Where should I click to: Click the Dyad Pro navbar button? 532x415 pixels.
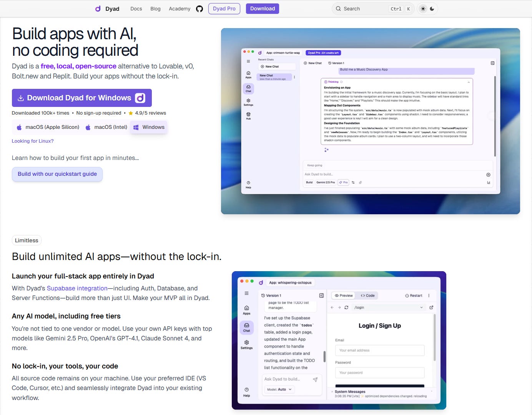(224, 8)
